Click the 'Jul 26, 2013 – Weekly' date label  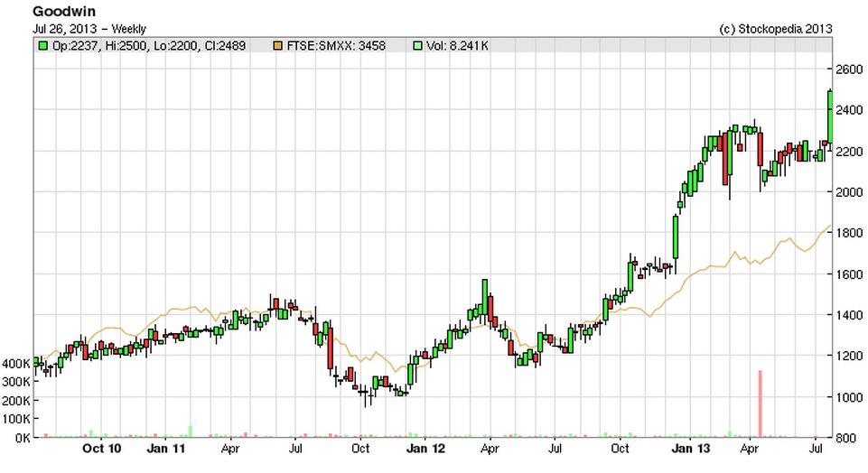point(89,29)
